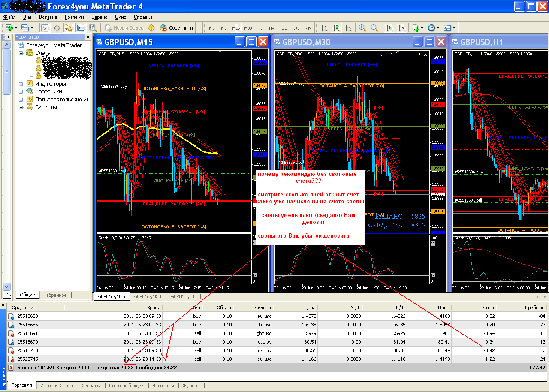Click the zoom in magnifier icon

tap(362, 28)
